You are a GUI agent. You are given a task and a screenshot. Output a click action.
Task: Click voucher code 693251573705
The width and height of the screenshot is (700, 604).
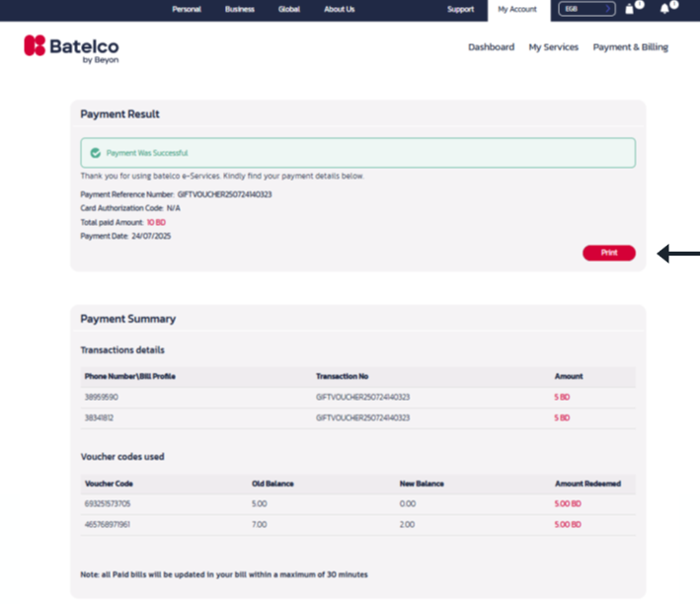tap(108, 503)
